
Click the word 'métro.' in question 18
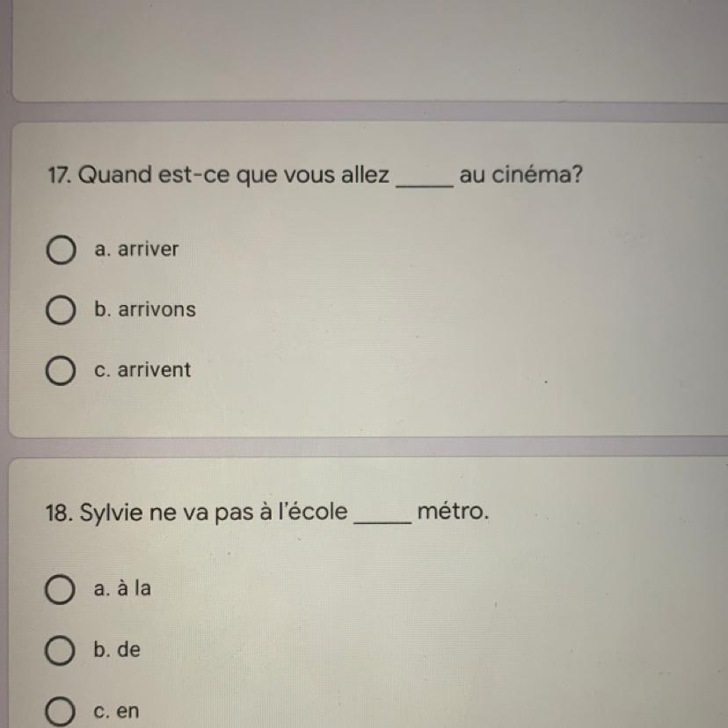click(x=453, y=511)
